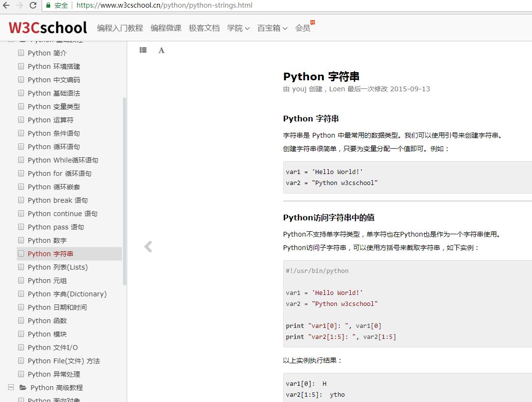The image size is (532, 402).
Task: Click the red badge on 会员
Action: pyautogui.click(x=313, y=22)
